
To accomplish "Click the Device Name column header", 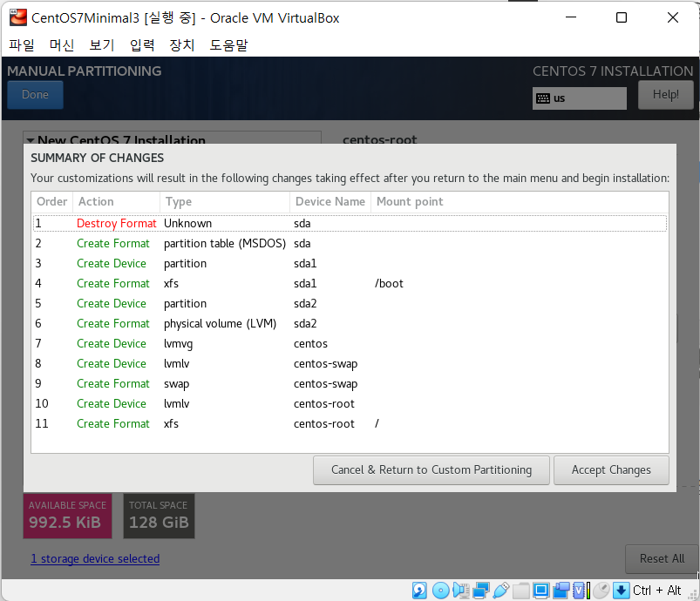I will pos(330,202).
